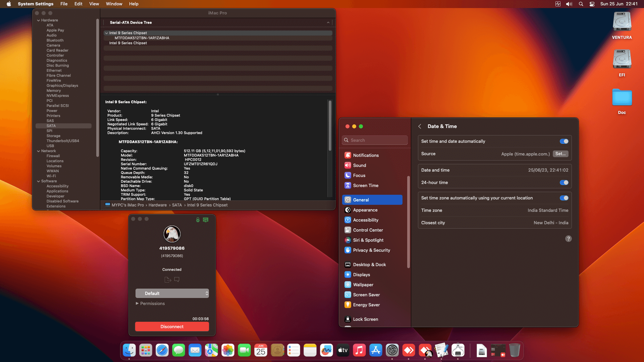644x362 pixels.
Task: Open the Help menu
Action: click(133, 4)
